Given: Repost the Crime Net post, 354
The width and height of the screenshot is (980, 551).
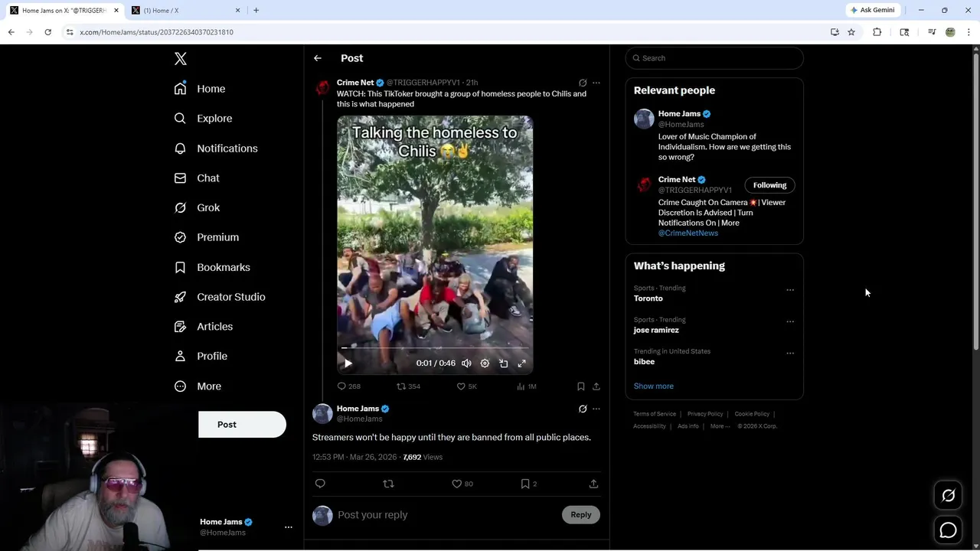Looking at the screenshot, I should pyautogui.click(x=408, y=386).
